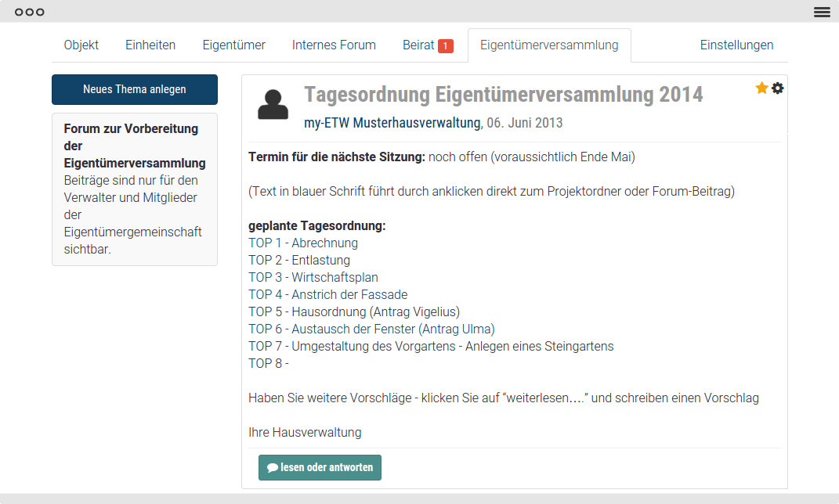Select the Eigentümerversammlung tab
Screen dimensions: 839x504
pos(549,45)
